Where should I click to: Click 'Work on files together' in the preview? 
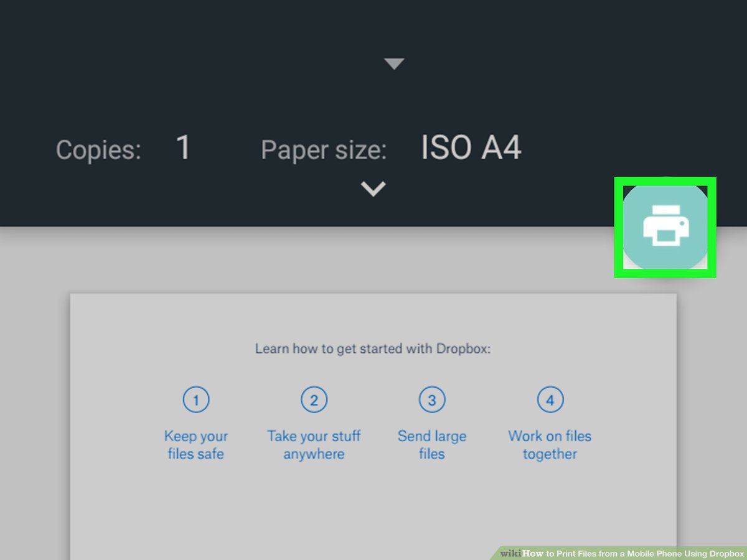[x=550, y=445]
